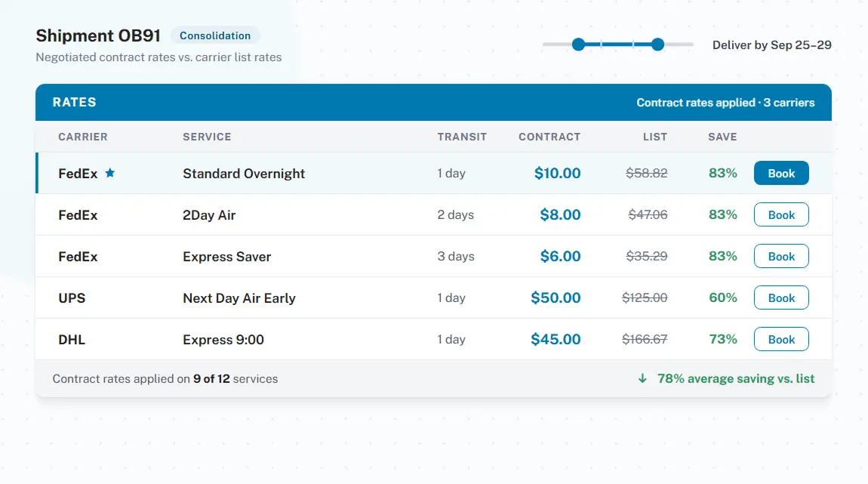This screenshot has height=484, width=868.
Task: Select the $8.00 contract price
Action: 560,215
